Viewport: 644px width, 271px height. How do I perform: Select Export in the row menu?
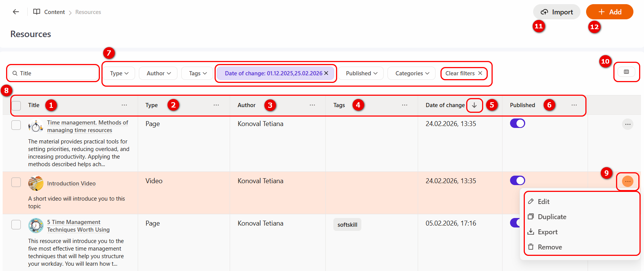pyautogui.click(x=548, y=232)
